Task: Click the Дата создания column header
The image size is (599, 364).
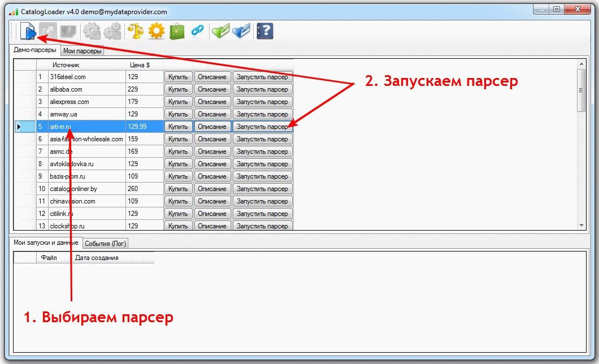Action: coord(97,258)
